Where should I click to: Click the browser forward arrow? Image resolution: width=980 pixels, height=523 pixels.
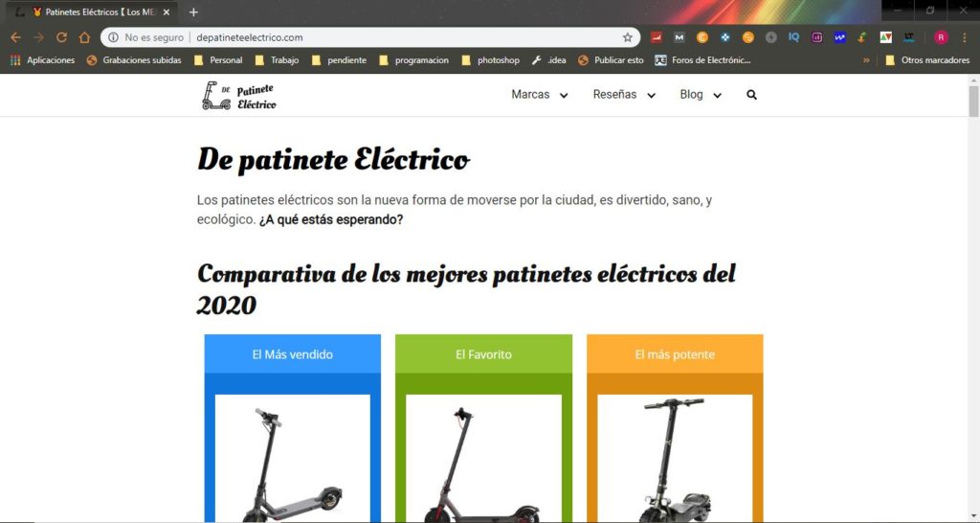38,37
